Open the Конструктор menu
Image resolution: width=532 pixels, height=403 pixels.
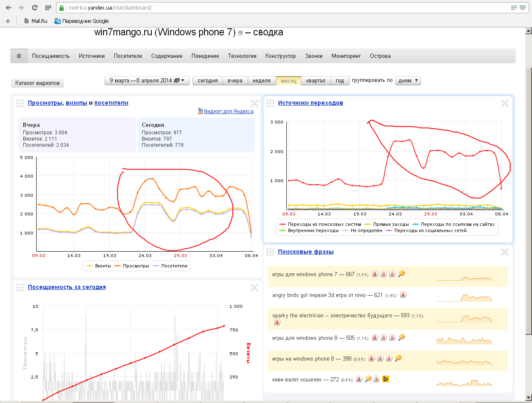(x=281, y=56)
